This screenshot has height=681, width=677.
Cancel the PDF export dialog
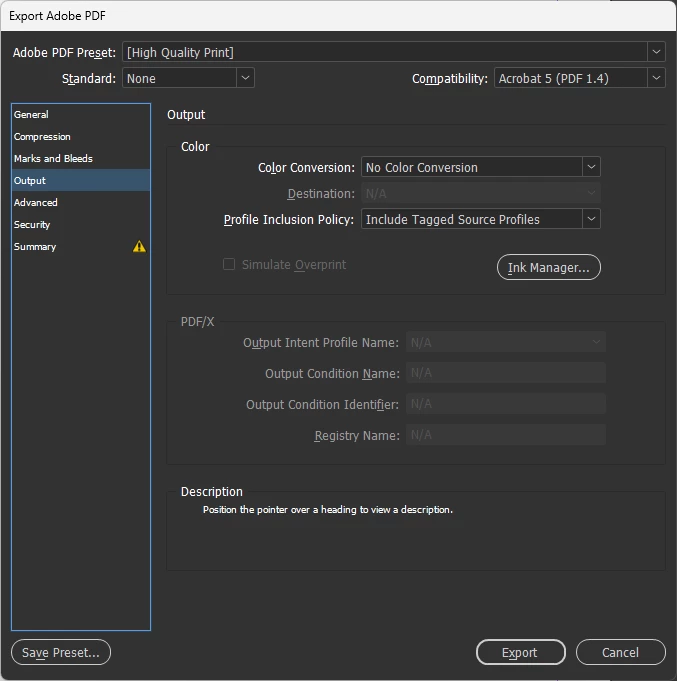(621, 652)
